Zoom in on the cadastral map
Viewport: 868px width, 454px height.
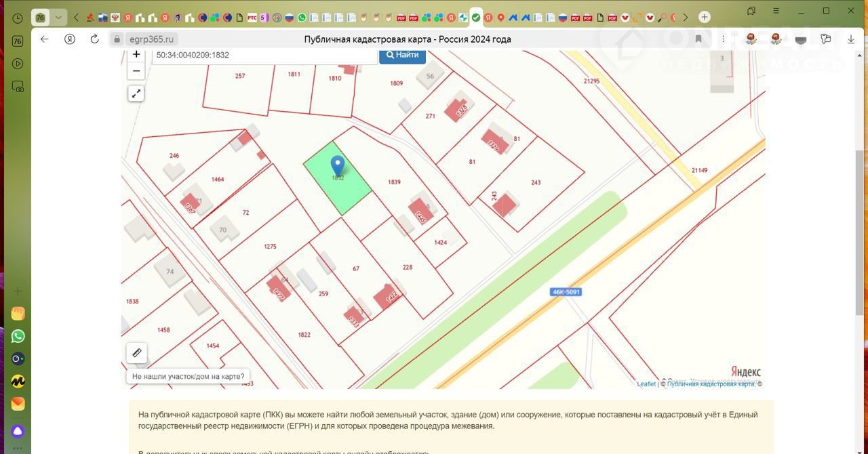[136, 55]
